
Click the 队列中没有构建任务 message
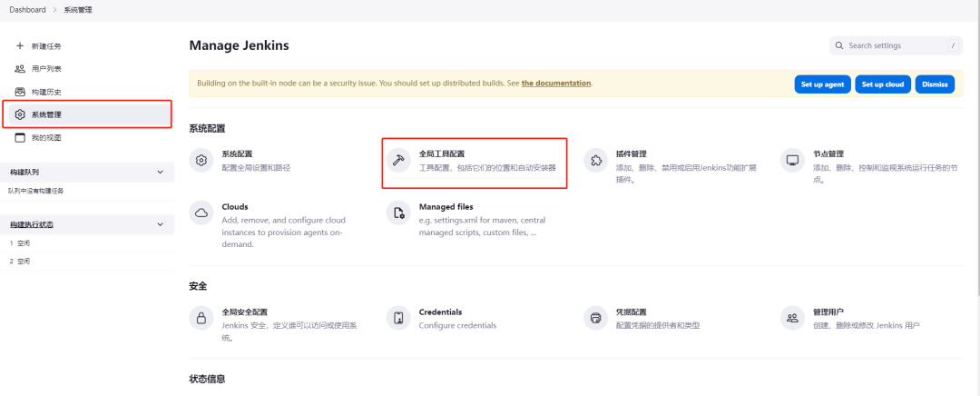point(36,190)
